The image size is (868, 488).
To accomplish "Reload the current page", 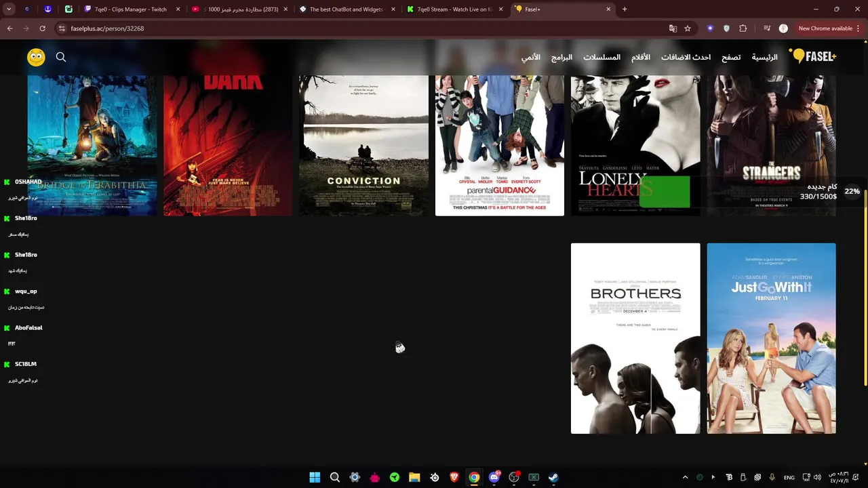I will [42, 28].
